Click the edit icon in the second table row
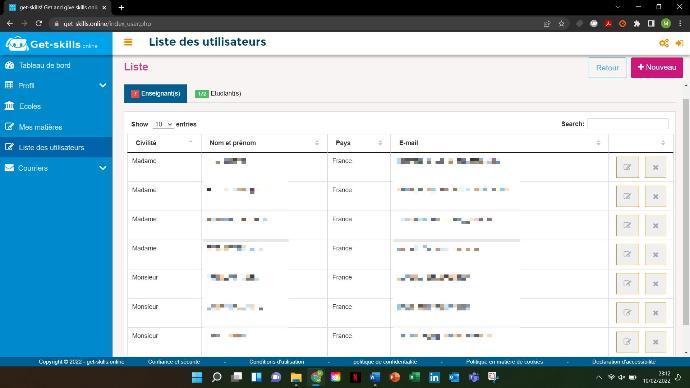 pos(627,196)
